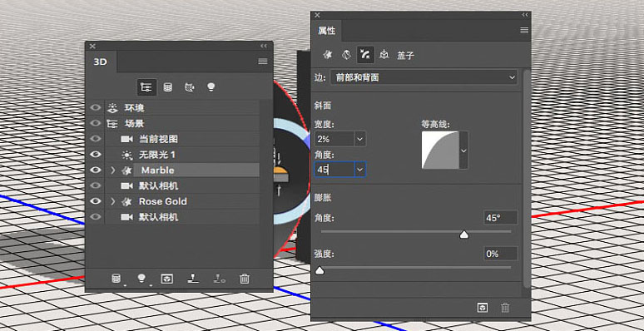Adjust the 强度 strength slider handle
644x331 pixels.
tap(320, 270)
